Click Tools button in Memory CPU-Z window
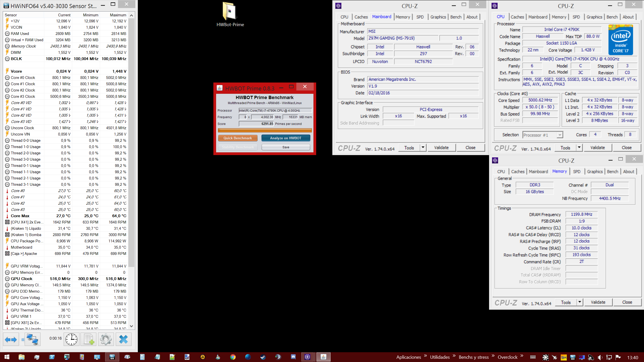Image resolution: width=644 pixels, height=362 pixels. click(x=566, y=302)
